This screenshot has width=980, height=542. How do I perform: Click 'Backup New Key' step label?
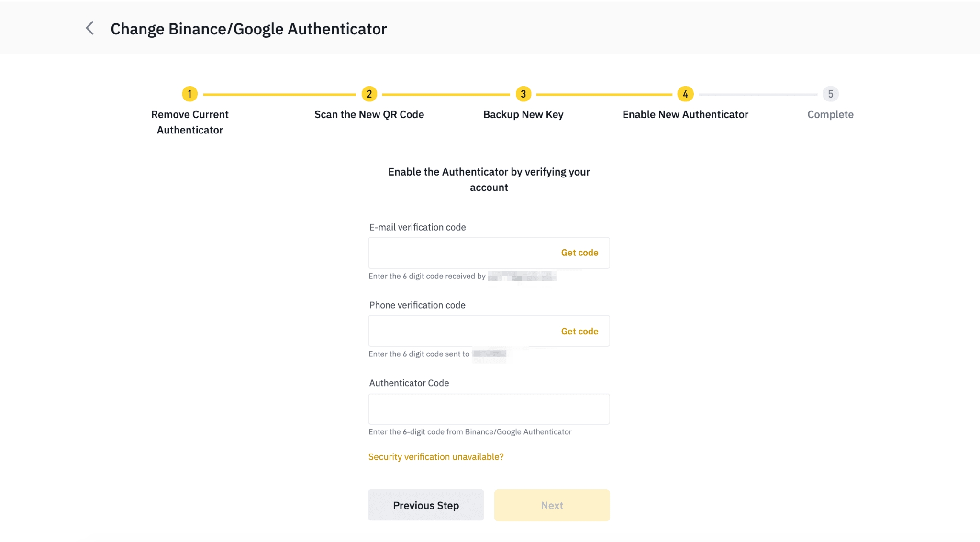pos(523,114)
